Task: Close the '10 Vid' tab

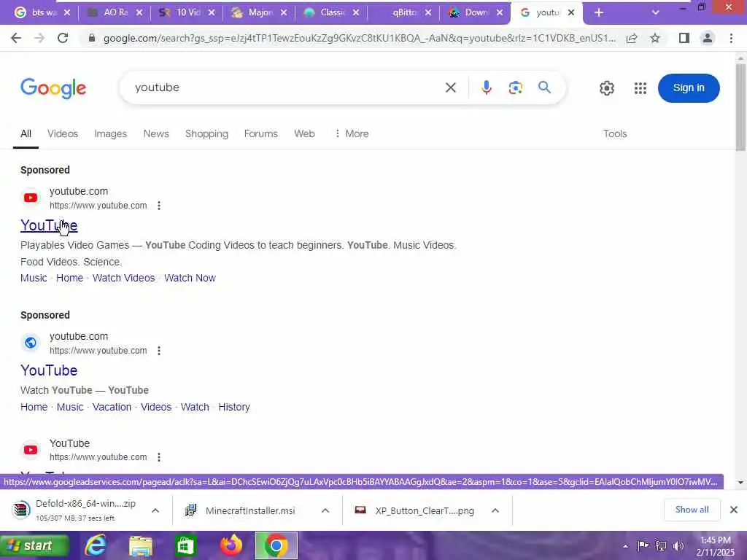Action: pyautogui.click(x=212, y=13)
